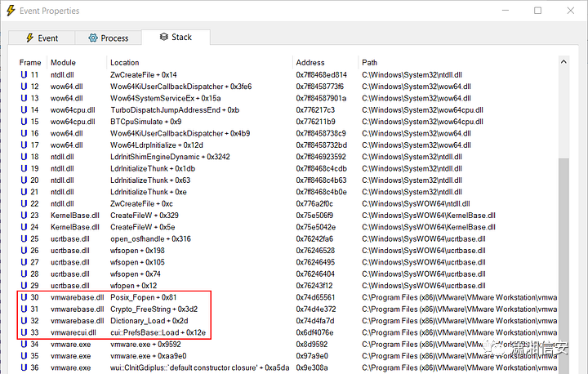The height and width of the screenshot is (374, 588).
Task: Click the U icon for frame 12
Action: click(x=24, y=87)
